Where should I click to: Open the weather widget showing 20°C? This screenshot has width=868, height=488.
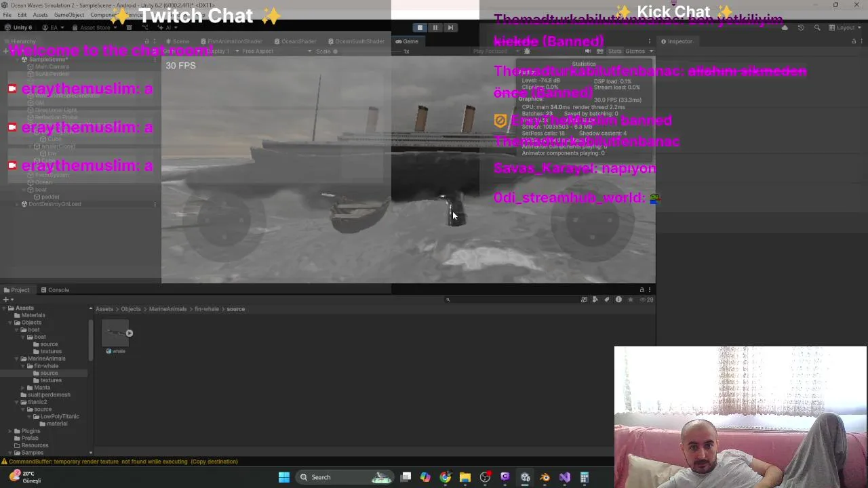click(24, 477)
